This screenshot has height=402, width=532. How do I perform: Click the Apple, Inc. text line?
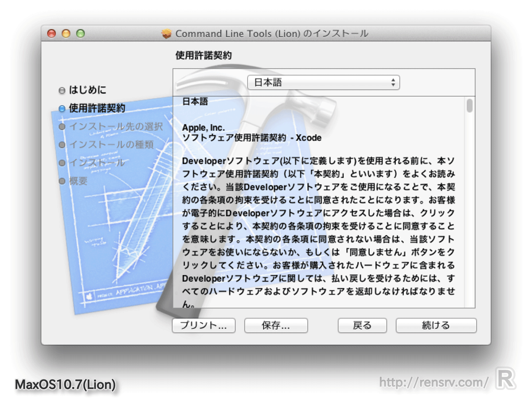[203, 128]
